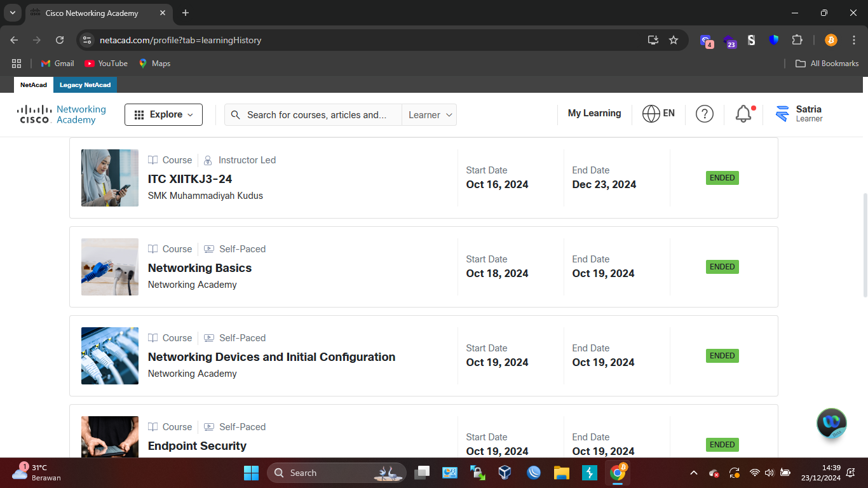The image size is (868, 488).
Task: Switch to the Legacy NetAcad tab
Action: [x=85, y=85]
